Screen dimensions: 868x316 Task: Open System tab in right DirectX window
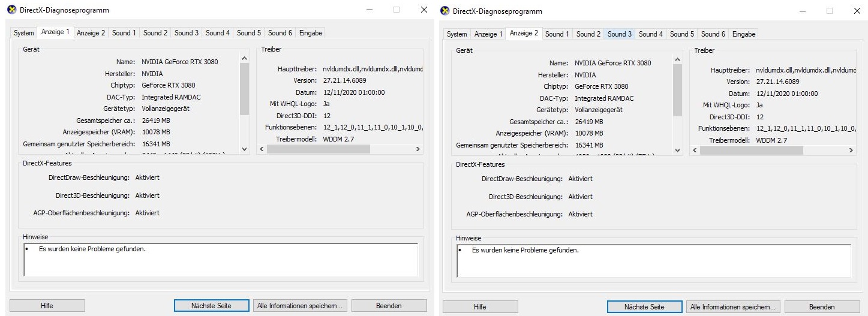457,34
